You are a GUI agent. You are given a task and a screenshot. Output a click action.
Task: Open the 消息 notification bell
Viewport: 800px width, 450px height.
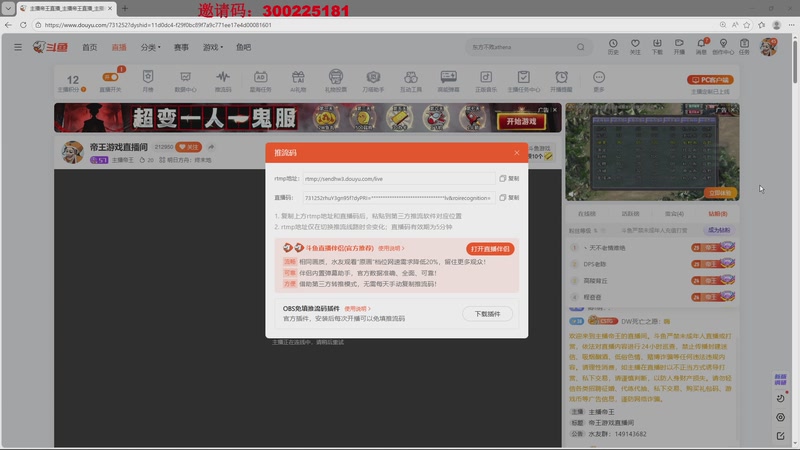(702, 46)
